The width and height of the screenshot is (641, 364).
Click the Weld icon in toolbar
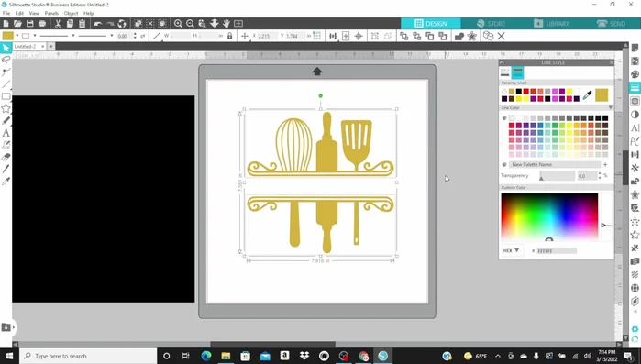coord(459,36)
